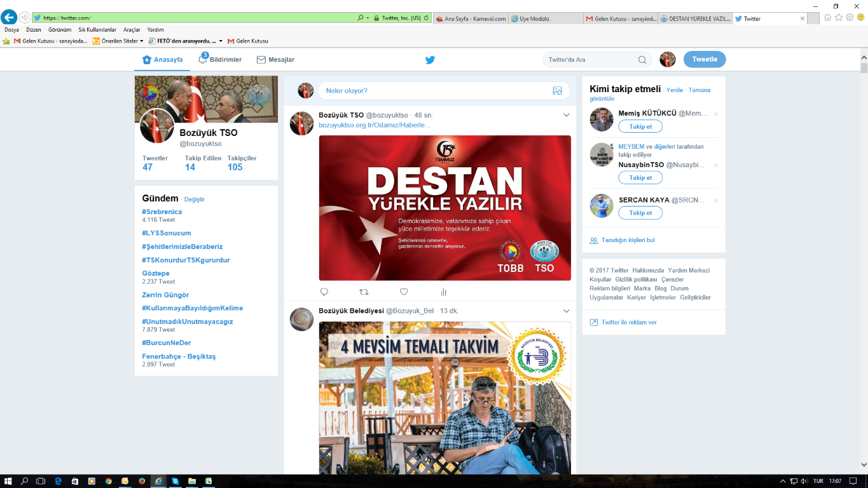The width and height of the screenshot is (868, 488).
Task: Open the Araçlar menu
Action: (x=132, y=29)
